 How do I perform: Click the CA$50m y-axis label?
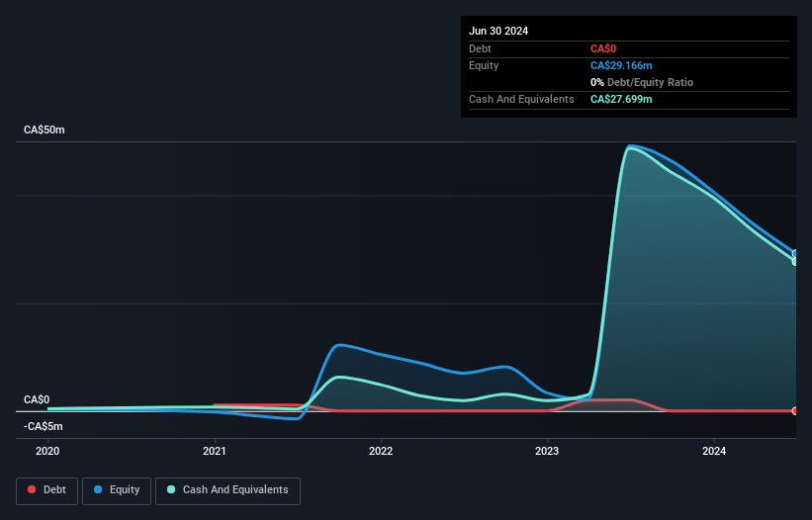pyautogui.click(x=45, y=130)
